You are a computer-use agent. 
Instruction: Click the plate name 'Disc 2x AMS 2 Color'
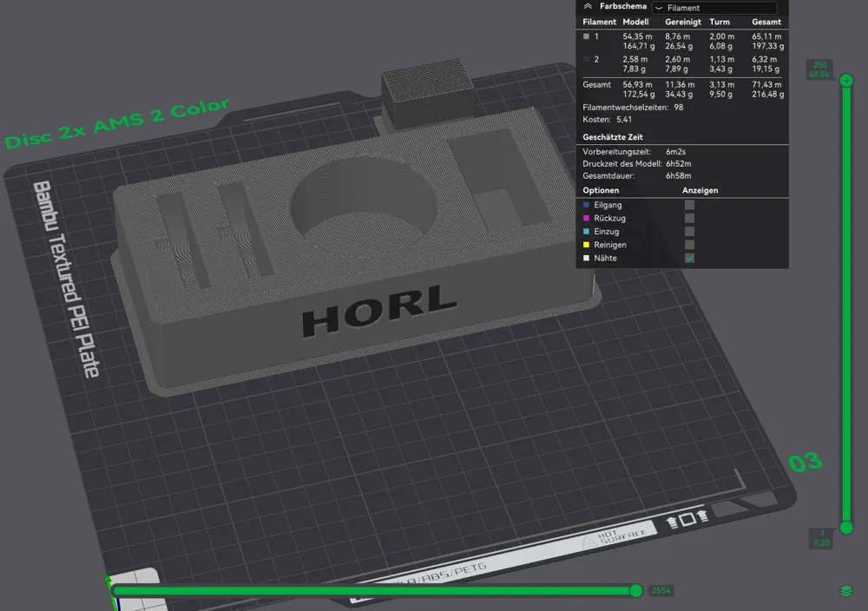[x=117, y=123]
